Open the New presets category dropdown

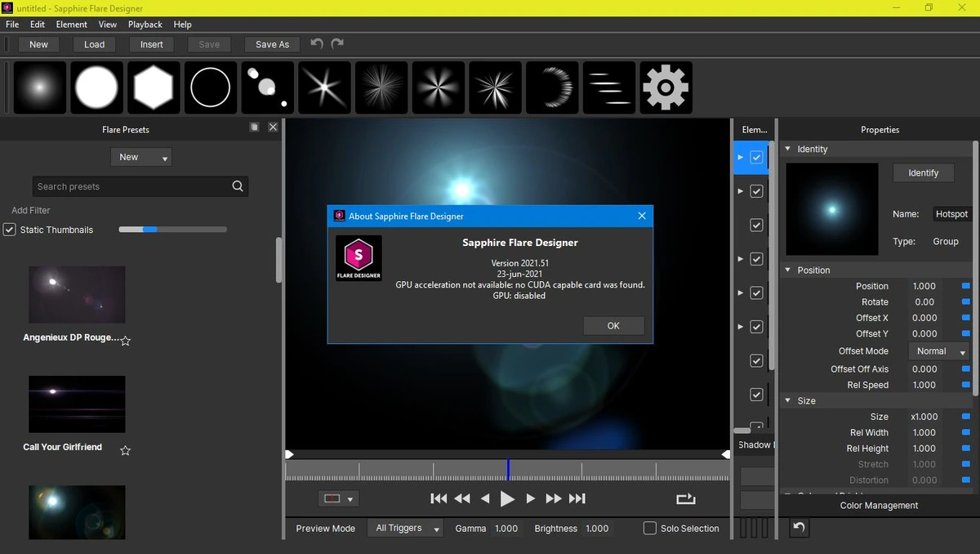point(141,157)
